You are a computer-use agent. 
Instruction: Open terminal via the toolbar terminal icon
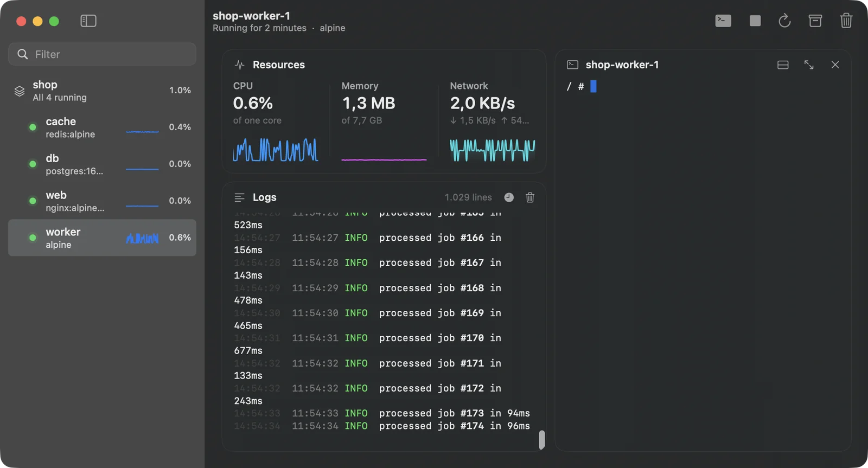723,21
